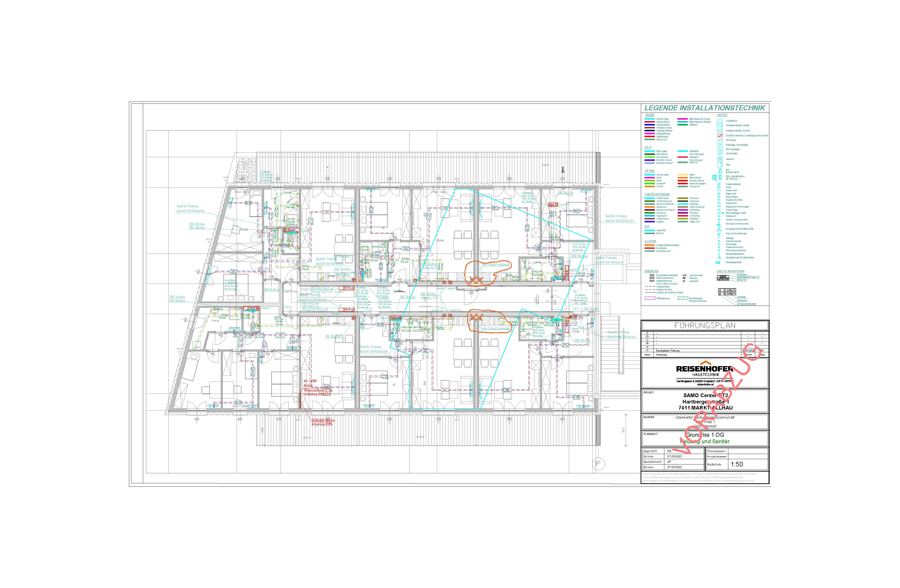Click the red Heizung Vorlauf color swatch

(650, 122)
